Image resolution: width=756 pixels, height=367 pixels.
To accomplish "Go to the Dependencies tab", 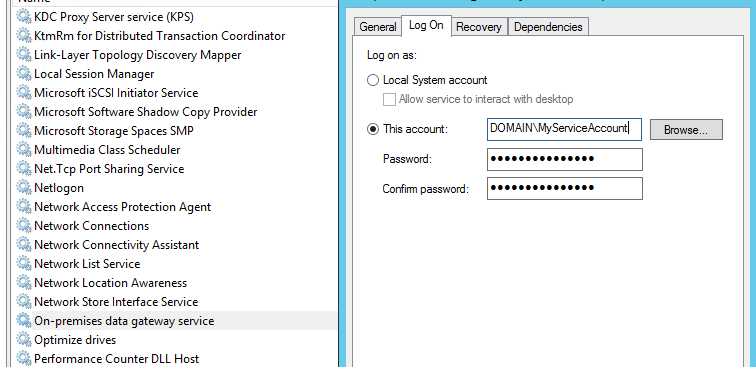I will (x=548, y=27).
